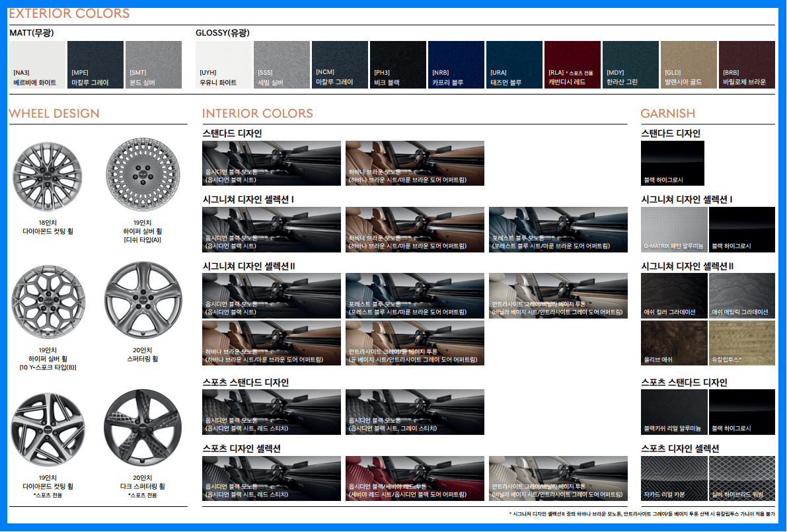Pick 안트라사이트 그레이/듄 베이지 투톤 interior
This screenshot has width=787, height=532.
coord(415,343)
